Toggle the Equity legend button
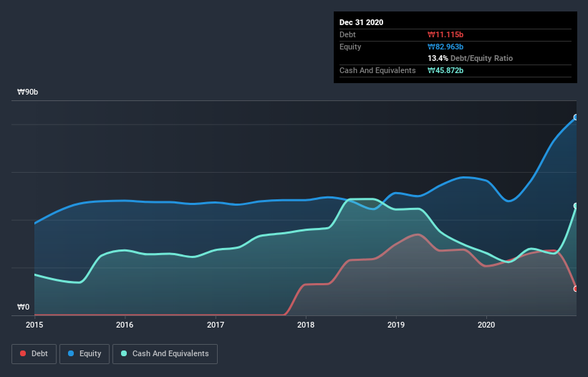The height and width of the screenshot is (377, 588). pyautogui.click(x=85, y=354)
